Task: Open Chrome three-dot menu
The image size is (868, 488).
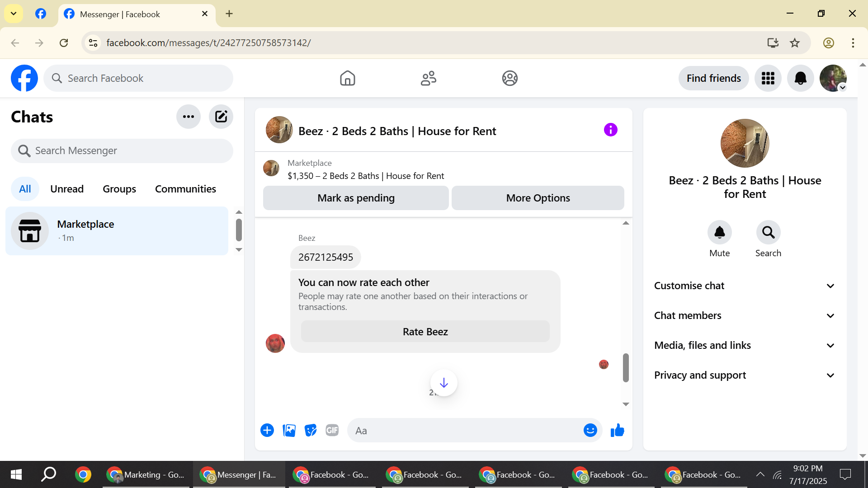Action: 853,43
